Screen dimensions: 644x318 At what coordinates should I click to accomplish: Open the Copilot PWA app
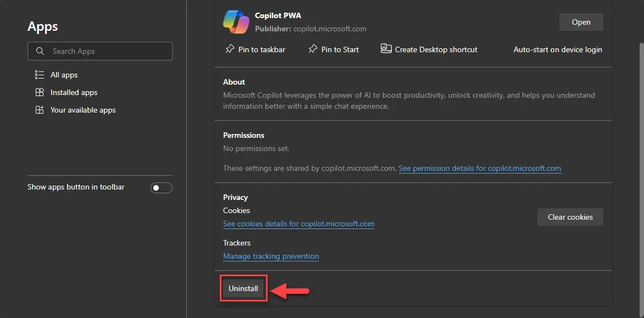tap(581, 22)
